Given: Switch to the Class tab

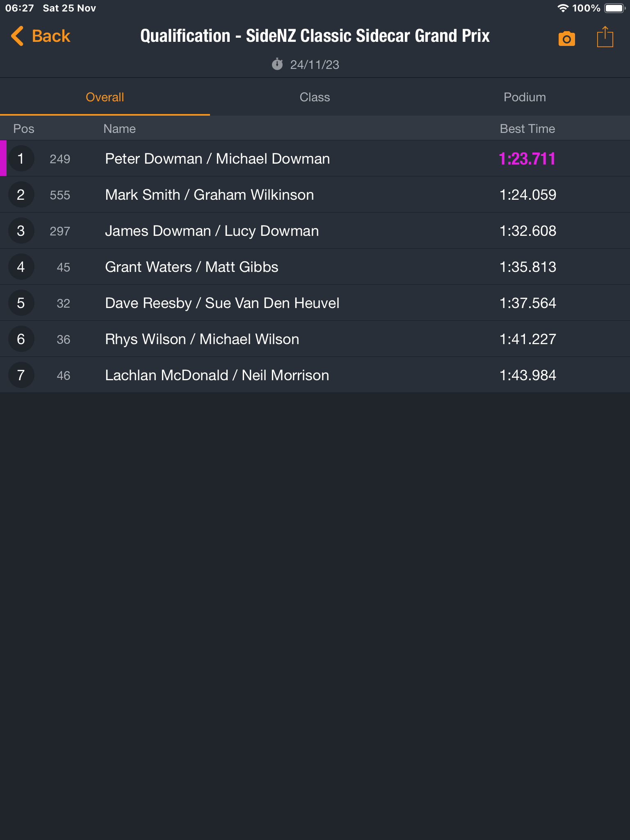Looking at the screenshot, I should point(315,97).
